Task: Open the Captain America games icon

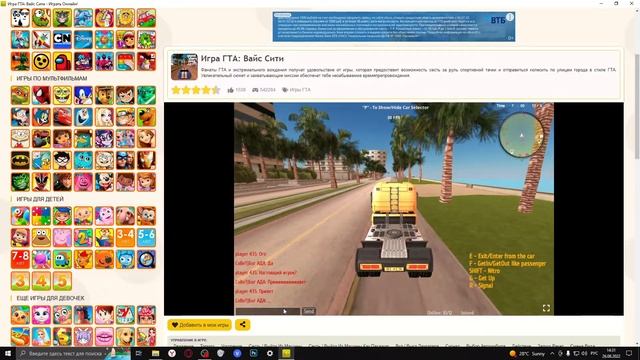Action: [x=125, y=160]
